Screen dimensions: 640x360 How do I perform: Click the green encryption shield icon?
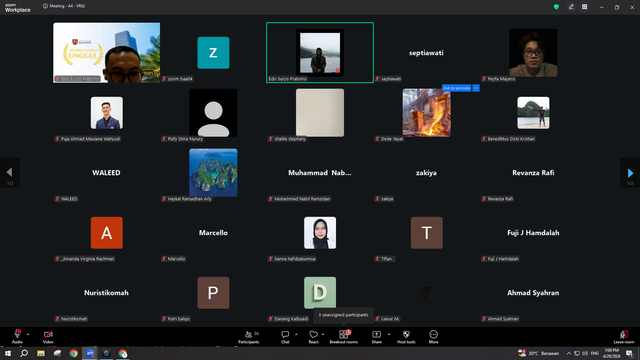click(x=556, y=7)
